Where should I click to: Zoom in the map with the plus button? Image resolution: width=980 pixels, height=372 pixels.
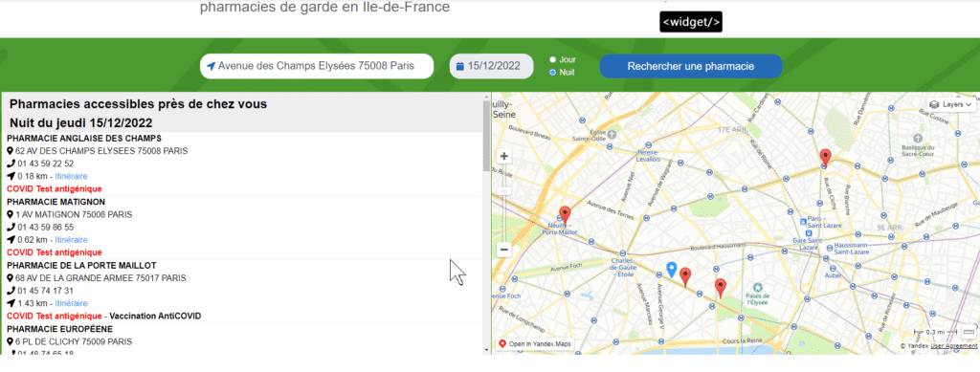click(504, 156)
